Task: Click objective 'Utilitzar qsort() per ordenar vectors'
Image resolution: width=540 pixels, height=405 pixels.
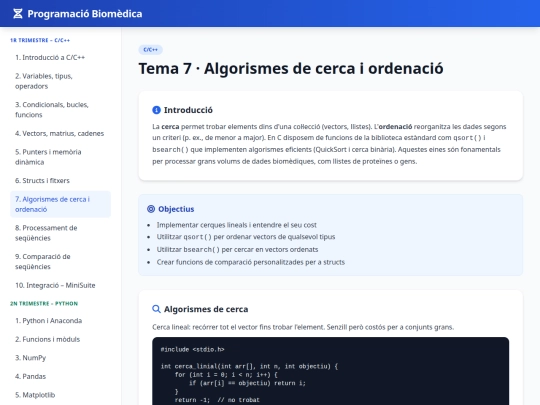Action: click(246, 237)
